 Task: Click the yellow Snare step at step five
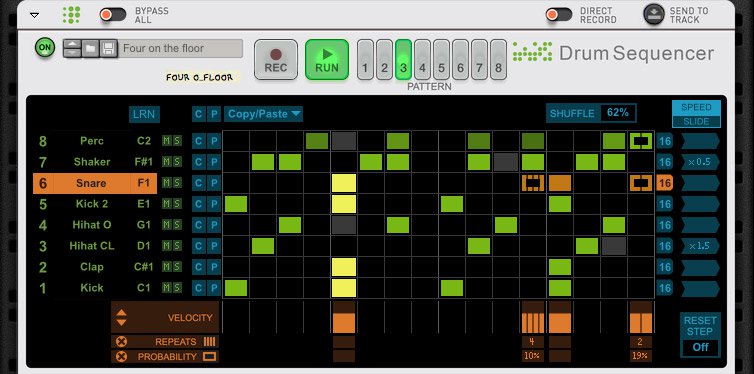[x=344, y=183]
